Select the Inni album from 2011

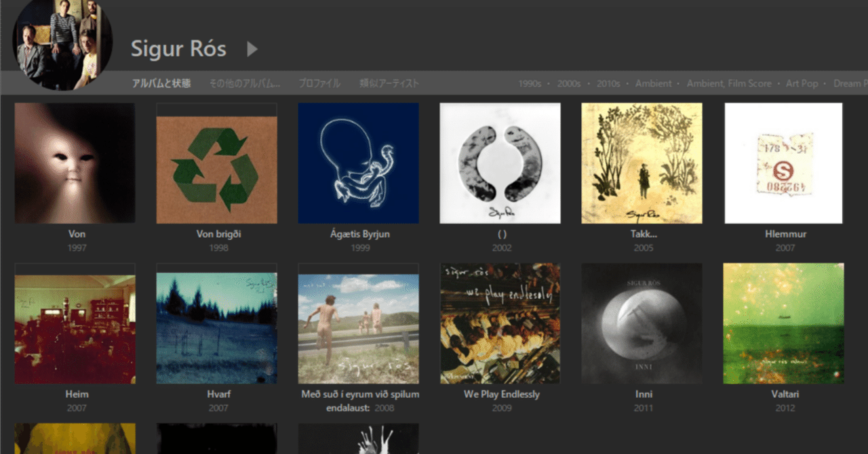pyautogui.click(x=642, y=323)
